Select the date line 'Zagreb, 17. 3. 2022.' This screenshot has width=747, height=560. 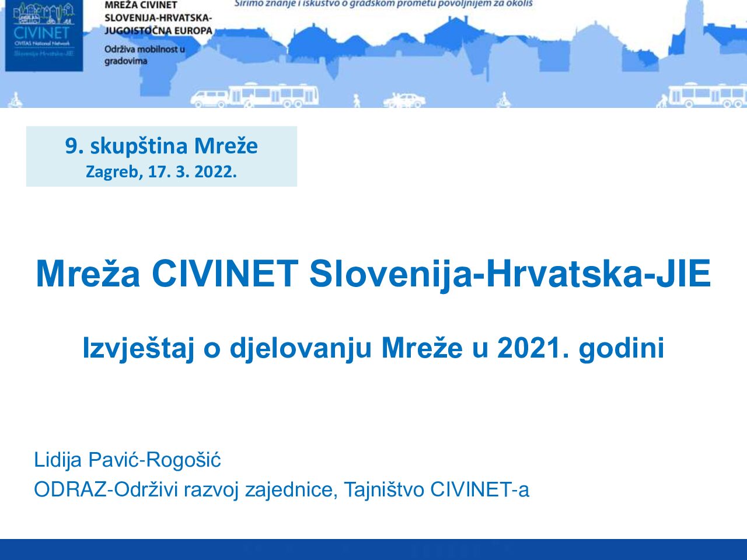point(162,172)
